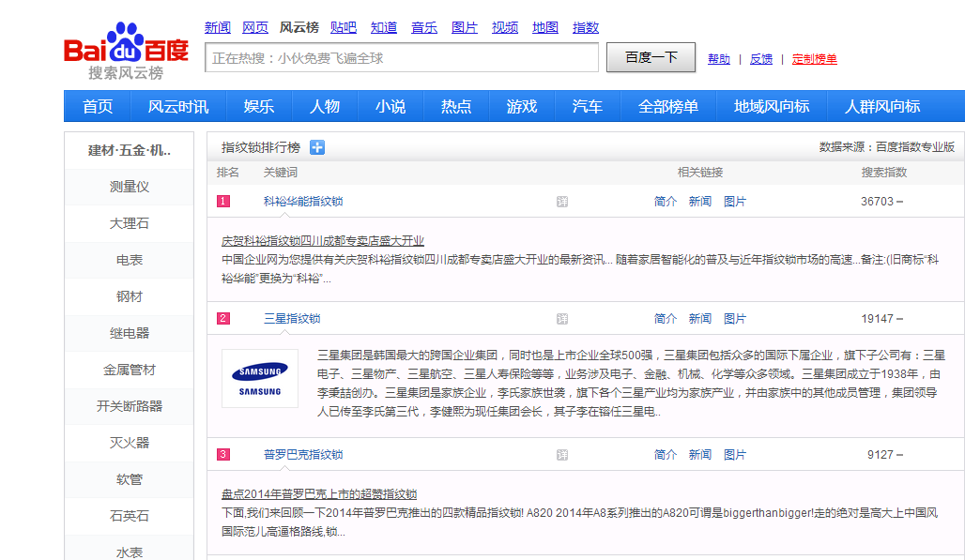Click the 详 detail icon for 科裕华能指纹锁
The image size is (965, 560).
pos(562,202)
